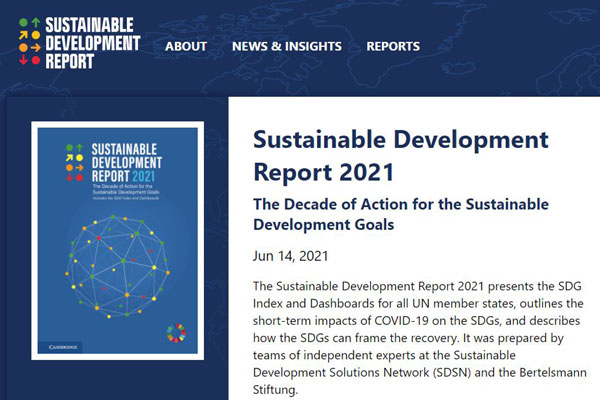Click the Cambridge label on report cover
Screen dimensions: 600x400
[62, 347]
